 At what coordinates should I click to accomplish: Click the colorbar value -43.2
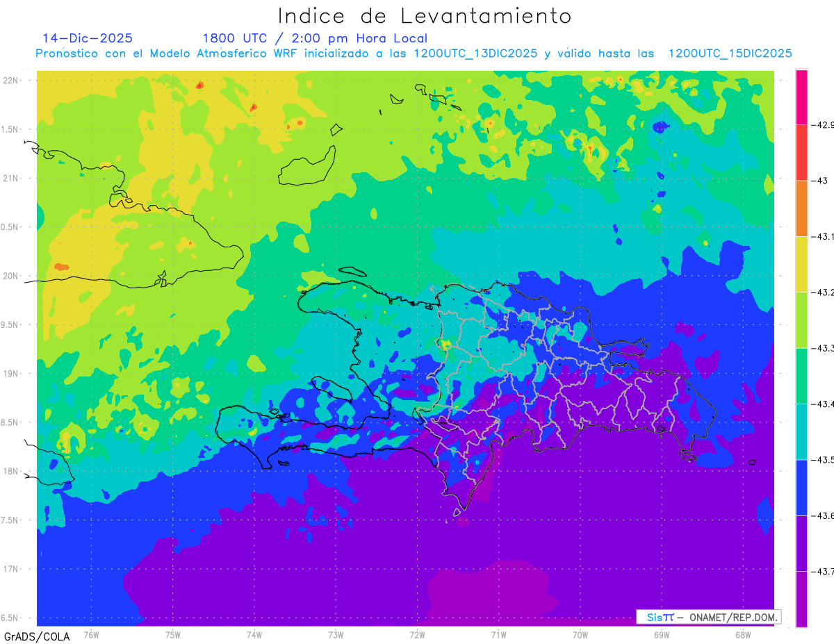pos(822,292)
